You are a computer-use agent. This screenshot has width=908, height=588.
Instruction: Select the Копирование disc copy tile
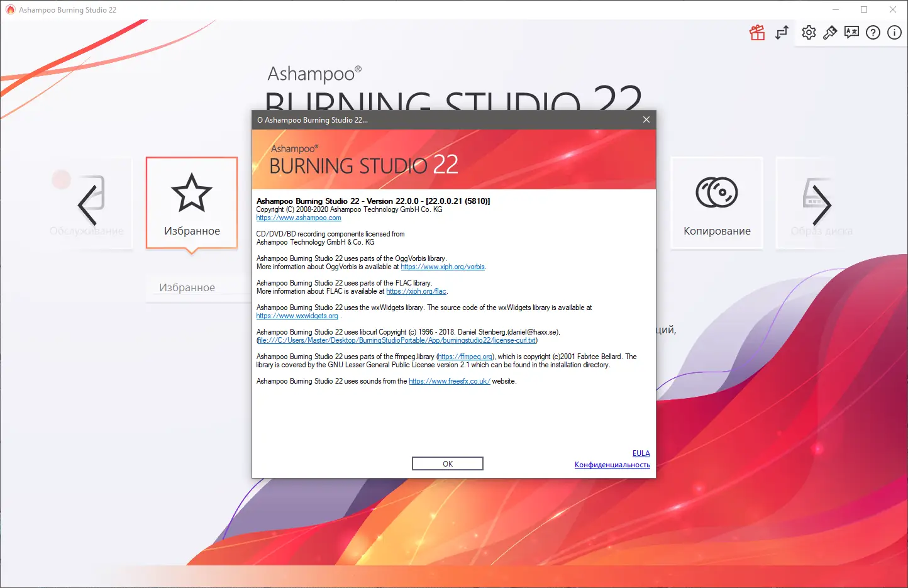717,203
